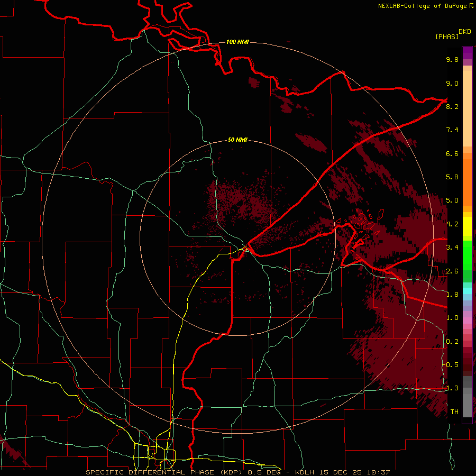Screen dimensions: 476x476
Task: Click the 8.2 legend value
Action: tap(452, 106)
